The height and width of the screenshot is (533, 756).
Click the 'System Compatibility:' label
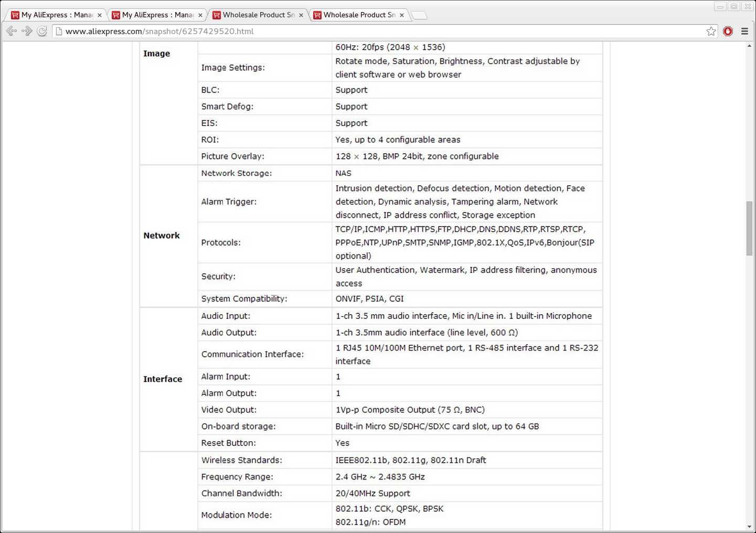point(244,299)
